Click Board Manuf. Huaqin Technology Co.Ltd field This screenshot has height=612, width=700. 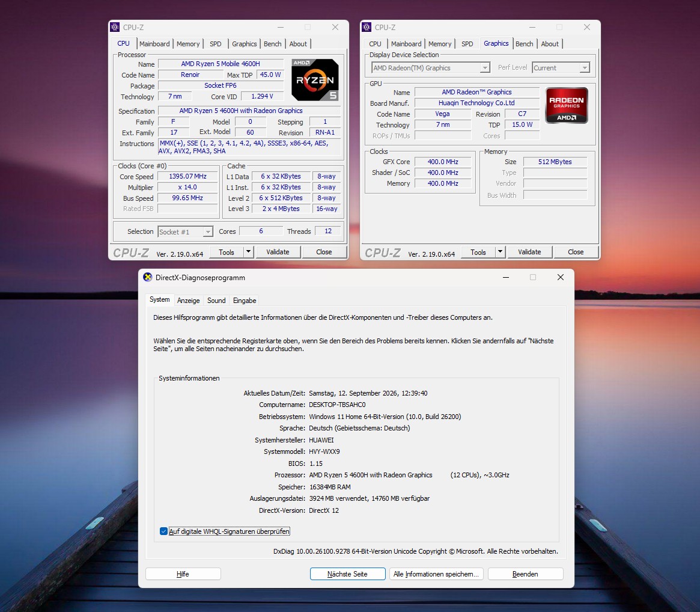coord(477,103)
